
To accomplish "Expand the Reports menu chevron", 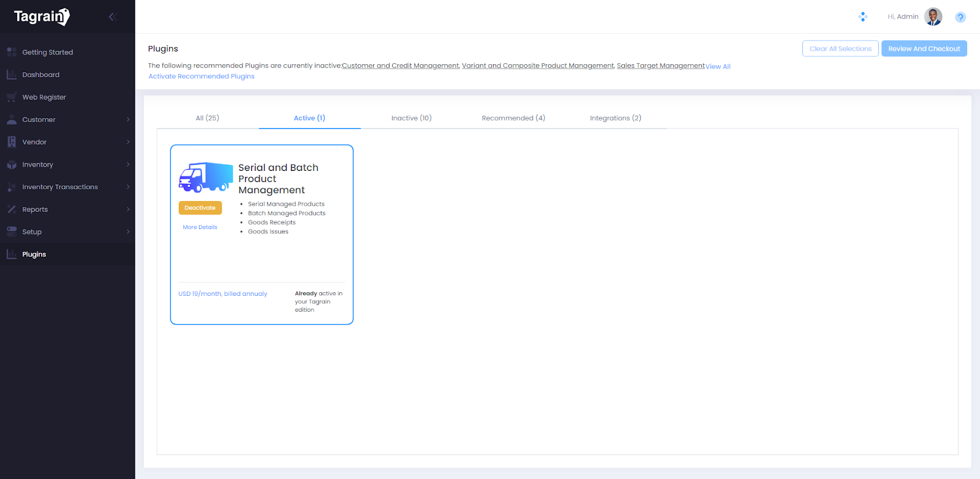I will (128, 209).
